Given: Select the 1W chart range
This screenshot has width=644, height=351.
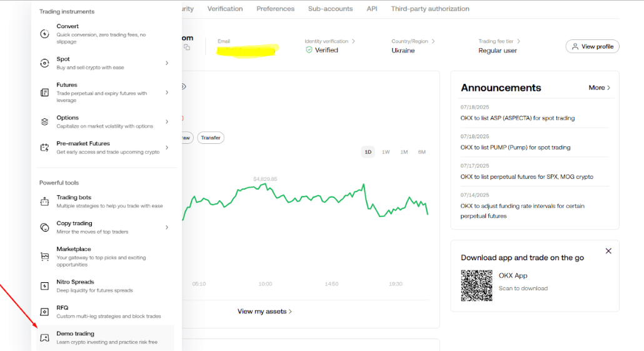Looking at the screenshot, I should coord(386,152).
